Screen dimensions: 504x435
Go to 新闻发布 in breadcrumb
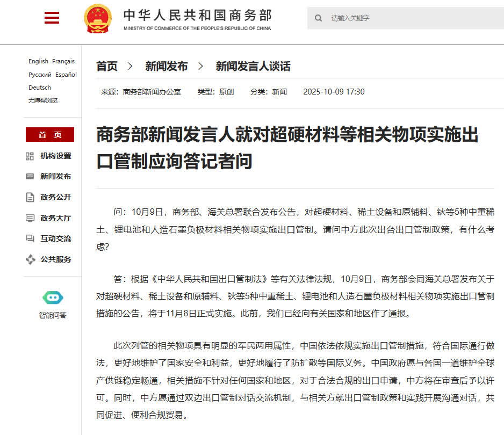tap(167, 67)
